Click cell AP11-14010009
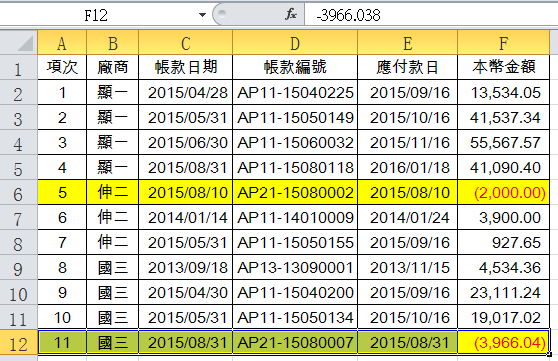The height and width of the screenshot is (361, 558). coord(295,218)
